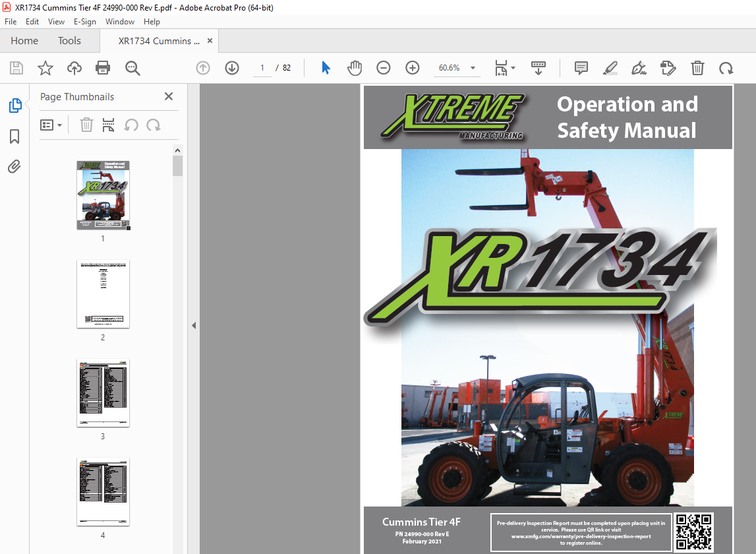Open the zoom level 60.6% dropdown

pos(473,68)
